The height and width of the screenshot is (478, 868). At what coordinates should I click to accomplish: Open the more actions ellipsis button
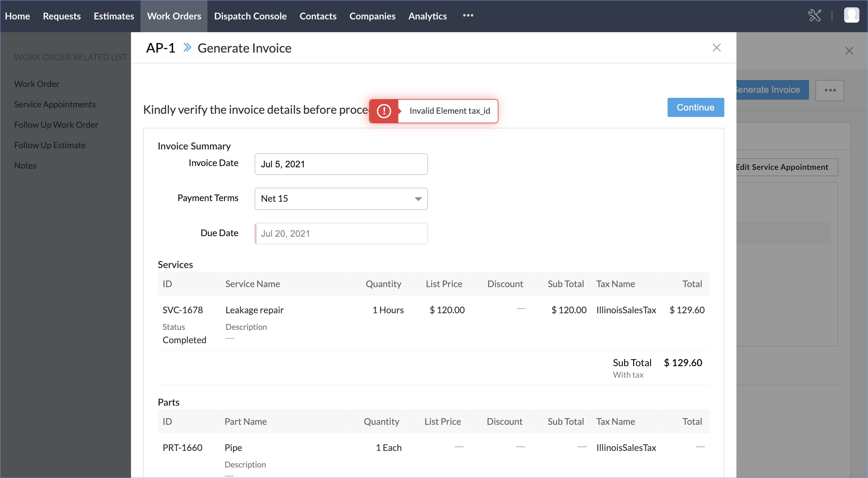829,90
